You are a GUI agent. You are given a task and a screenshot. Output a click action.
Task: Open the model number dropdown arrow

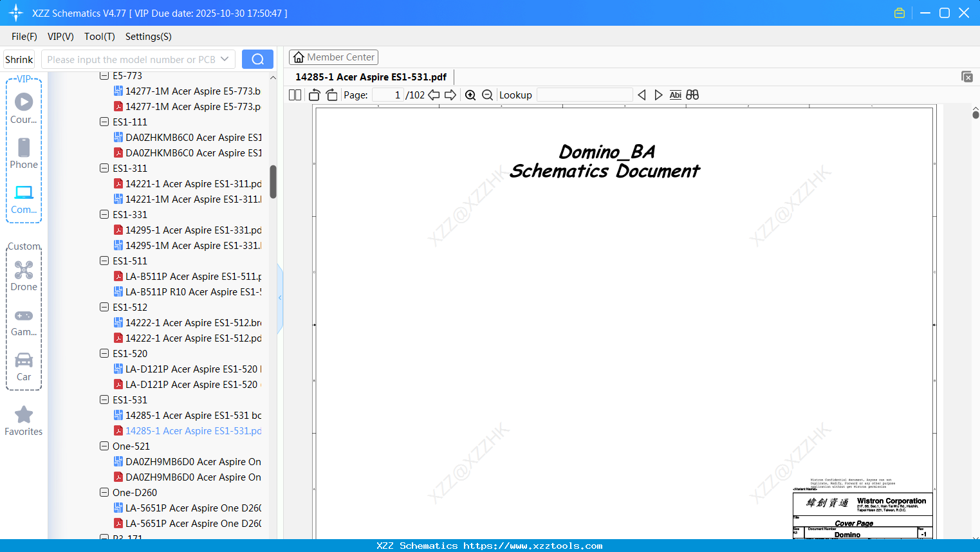tap(225, 59)
